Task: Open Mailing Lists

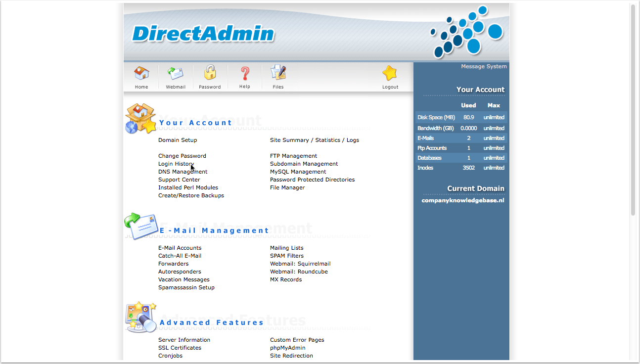Action: 287,248
